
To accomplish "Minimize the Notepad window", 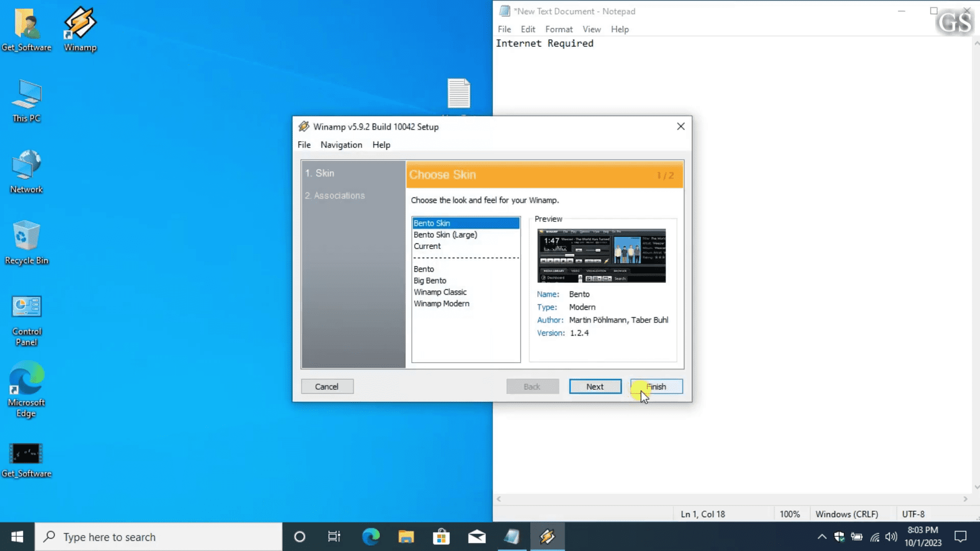I will 901,11.
